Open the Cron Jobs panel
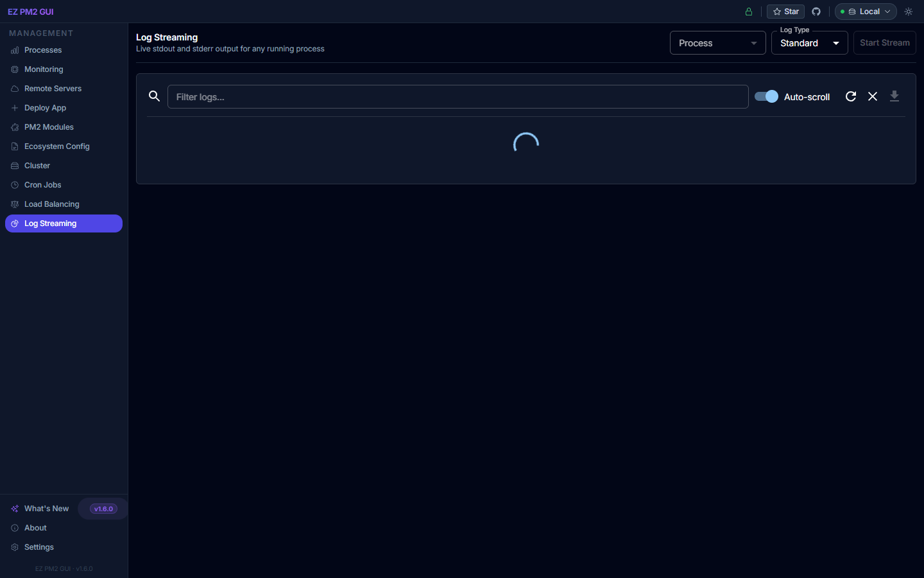 click(x=43, y=184)
